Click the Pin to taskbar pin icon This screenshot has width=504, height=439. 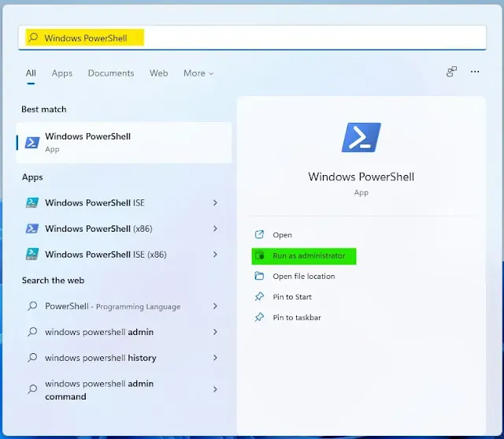tap(259, 317)
